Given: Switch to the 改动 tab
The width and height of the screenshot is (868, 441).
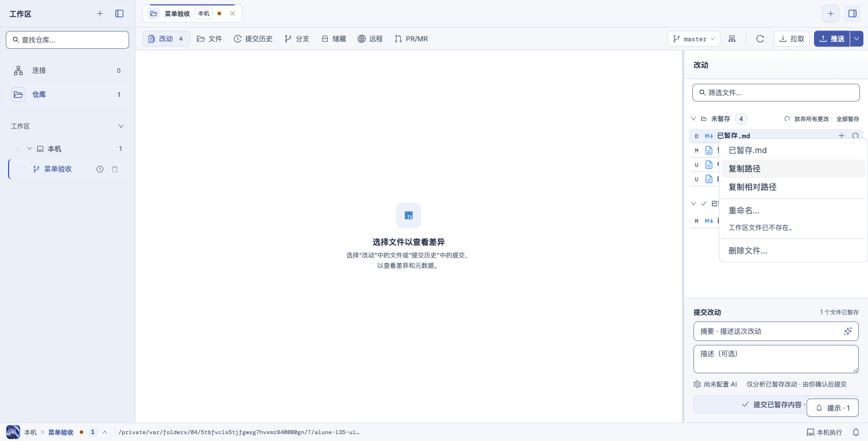Looking at the screenshot, I should click(166, 39).
